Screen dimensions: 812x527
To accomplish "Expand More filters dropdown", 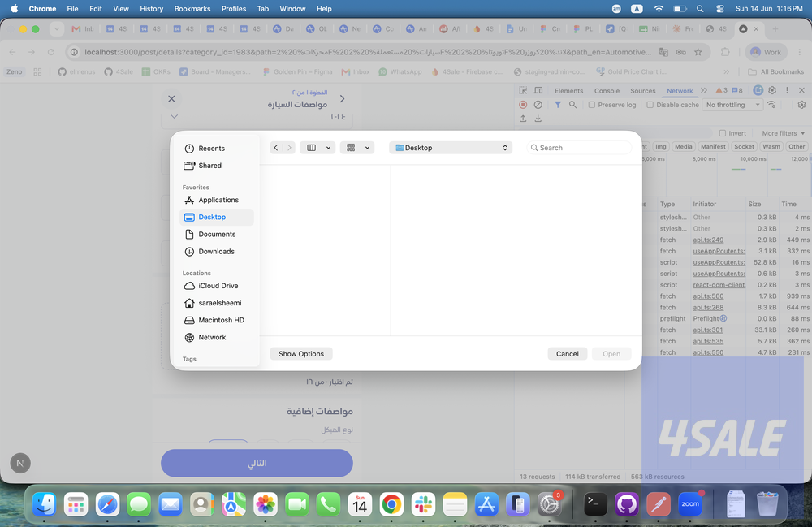I will [x=783, y=133].
